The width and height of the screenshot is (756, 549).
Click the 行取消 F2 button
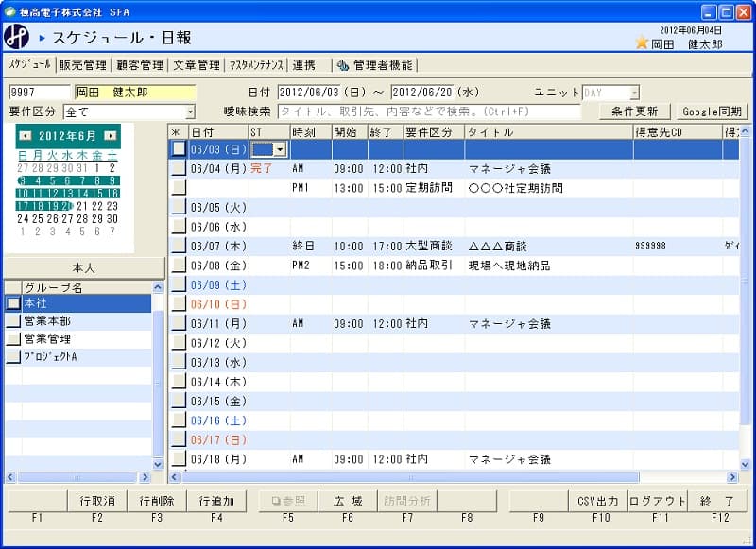97,502
